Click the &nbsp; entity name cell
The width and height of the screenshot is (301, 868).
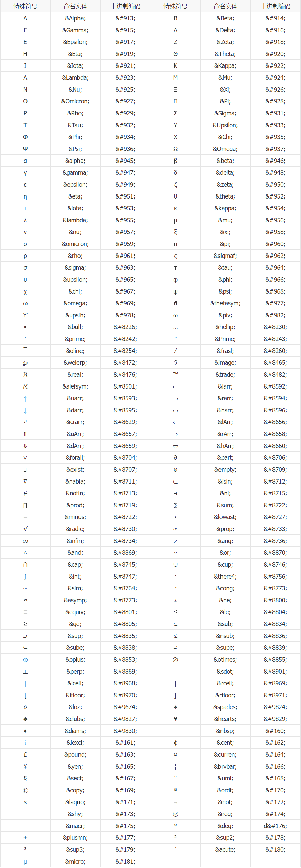tap(225, 731)
